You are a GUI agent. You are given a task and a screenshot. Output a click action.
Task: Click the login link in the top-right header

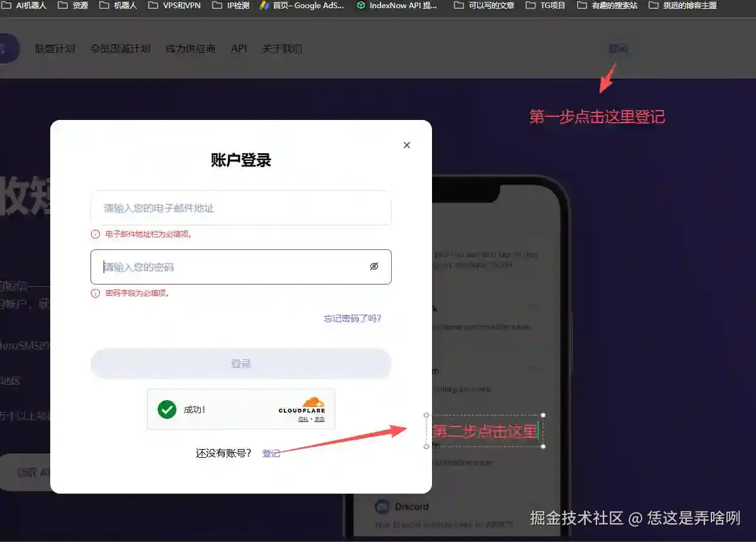coord(618,48)
